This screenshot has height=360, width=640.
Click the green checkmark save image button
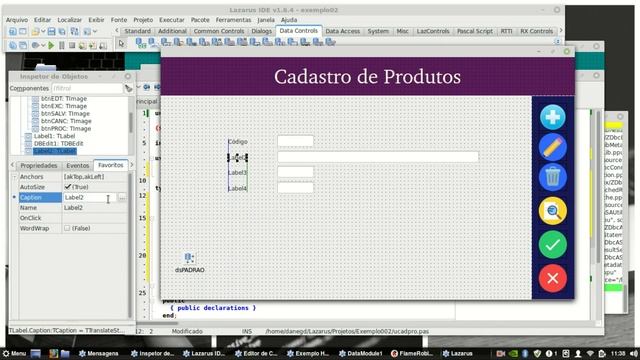tap(553, 245)
